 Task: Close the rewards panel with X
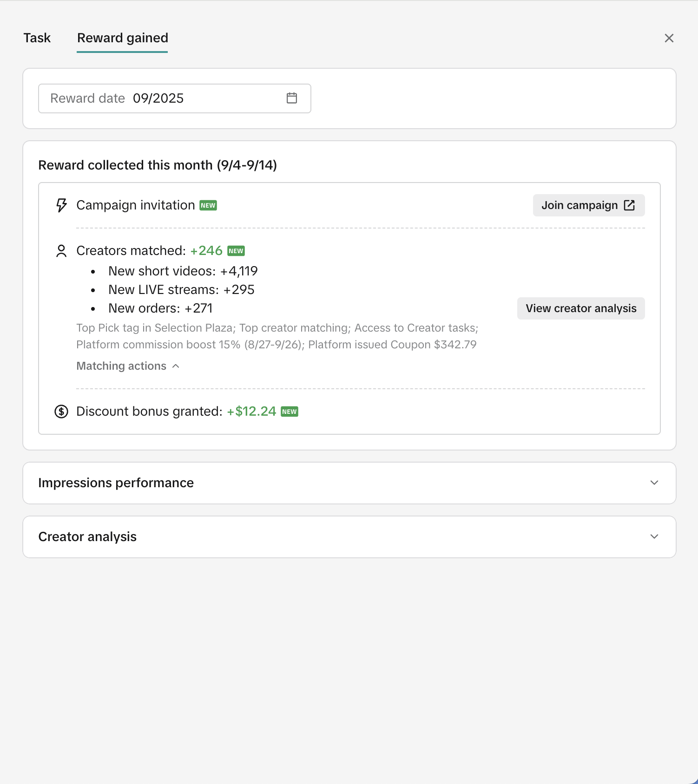[x=669, y=38]
